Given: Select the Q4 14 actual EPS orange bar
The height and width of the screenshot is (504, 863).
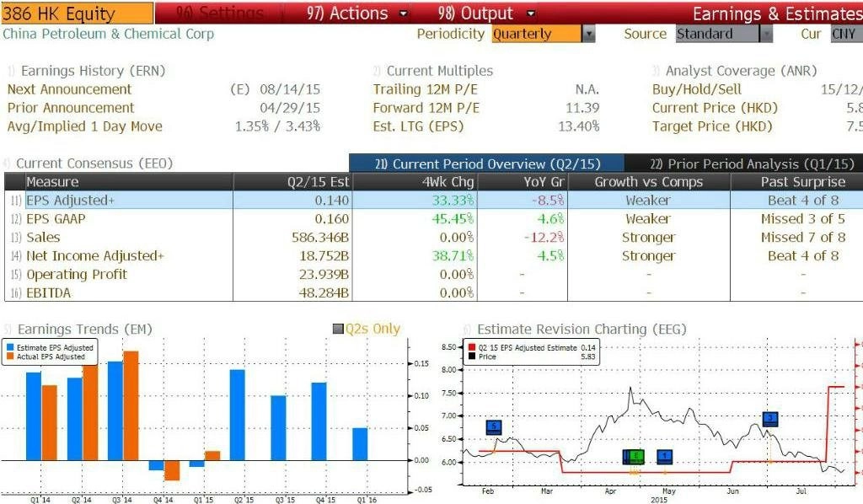Looking at the screenshot, I should [x=172, y=470].
